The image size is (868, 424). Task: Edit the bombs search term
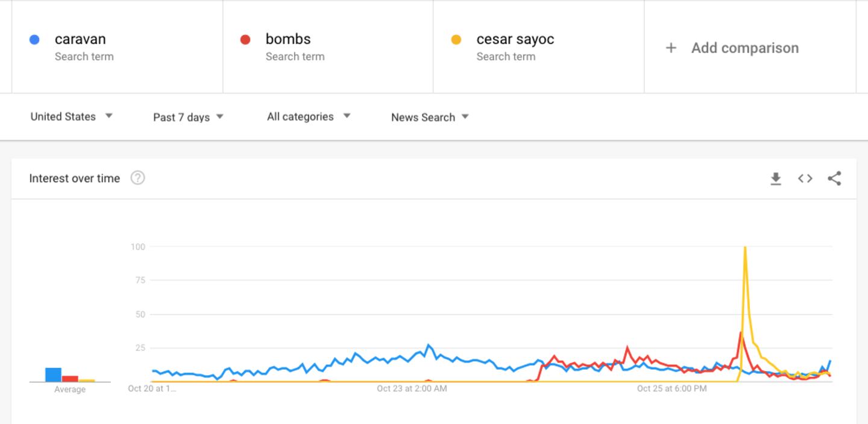pos(288,40)
